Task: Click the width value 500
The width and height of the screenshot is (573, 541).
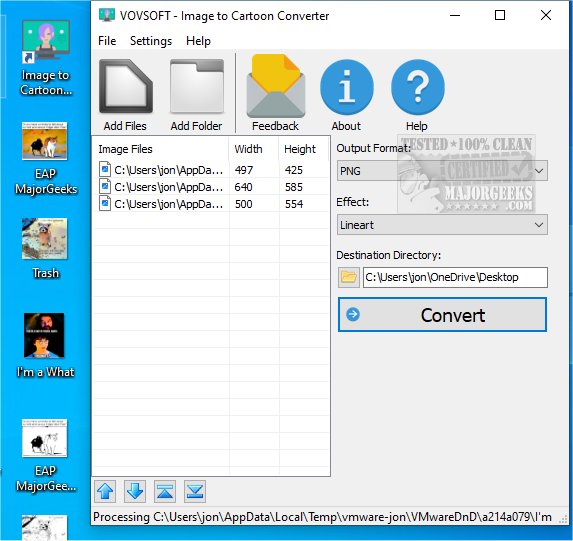Action: point(243,204)
